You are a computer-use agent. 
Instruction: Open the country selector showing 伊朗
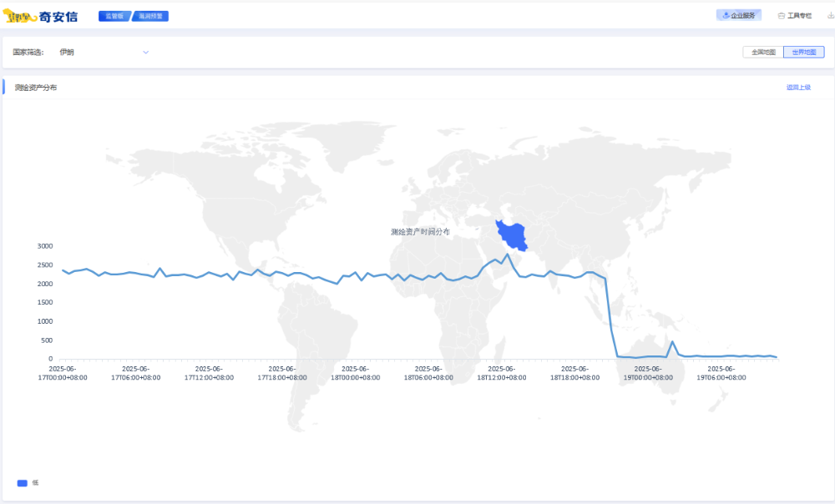[x=100, y=52]
